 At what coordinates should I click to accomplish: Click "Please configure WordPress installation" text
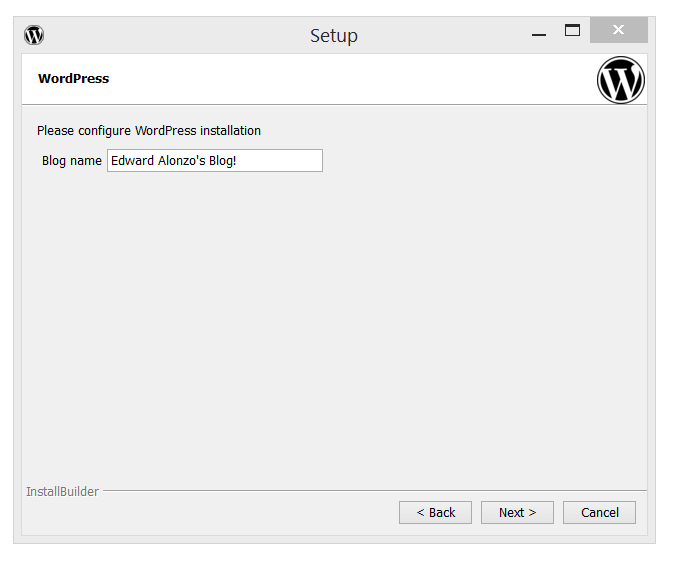point(149,131)
